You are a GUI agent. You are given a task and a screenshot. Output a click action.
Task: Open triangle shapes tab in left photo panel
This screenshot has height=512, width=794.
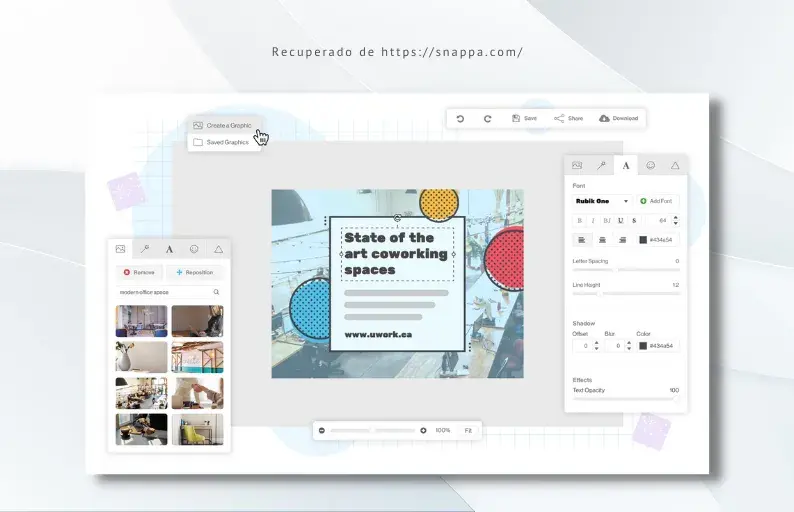(x=218, y=249)
